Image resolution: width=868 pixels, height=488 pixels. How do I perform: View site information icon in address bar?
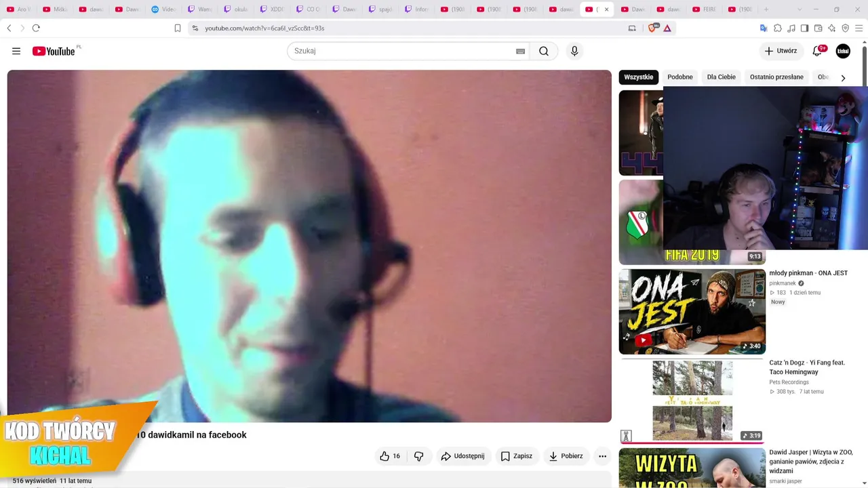195,28
